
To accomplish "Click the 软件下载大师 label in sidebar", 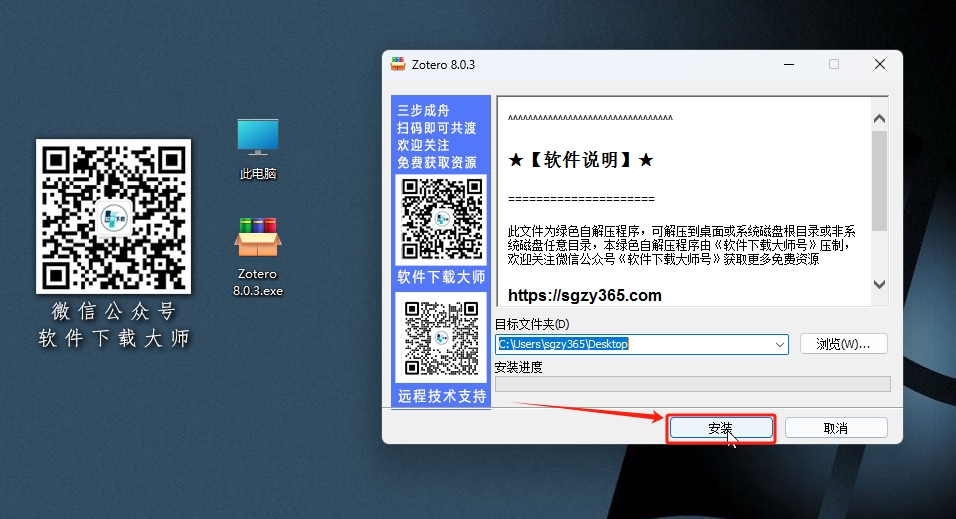I will pyautogui.click(x=441, y=277).
